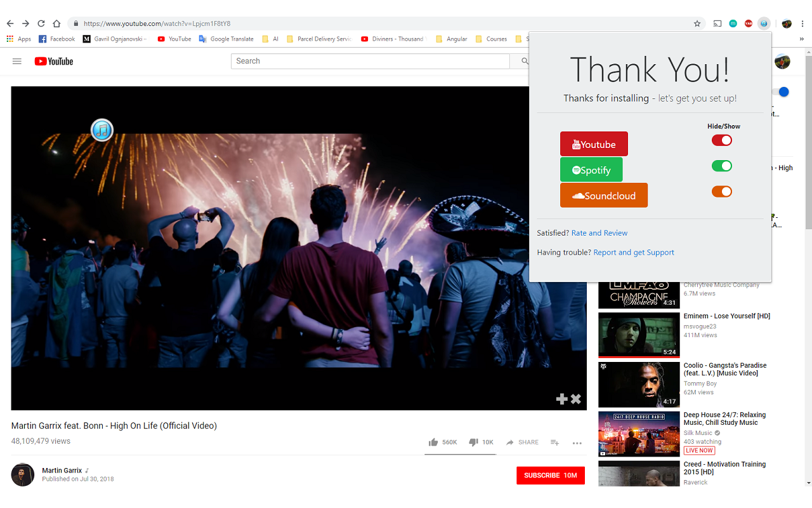Click the browser address bar URL

[157, 23]
